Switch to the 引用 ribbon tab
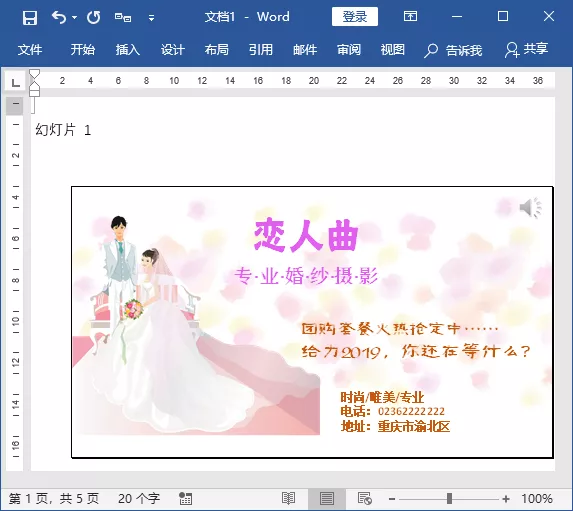Viewport: 573px width, 511px height. [x=261, y=49]
